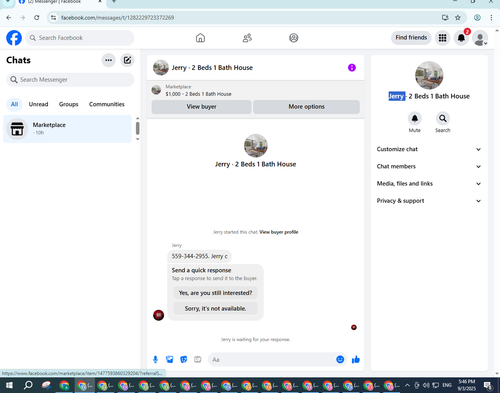Open emoji picker in message box
The image size is (500, 393).
340,359
